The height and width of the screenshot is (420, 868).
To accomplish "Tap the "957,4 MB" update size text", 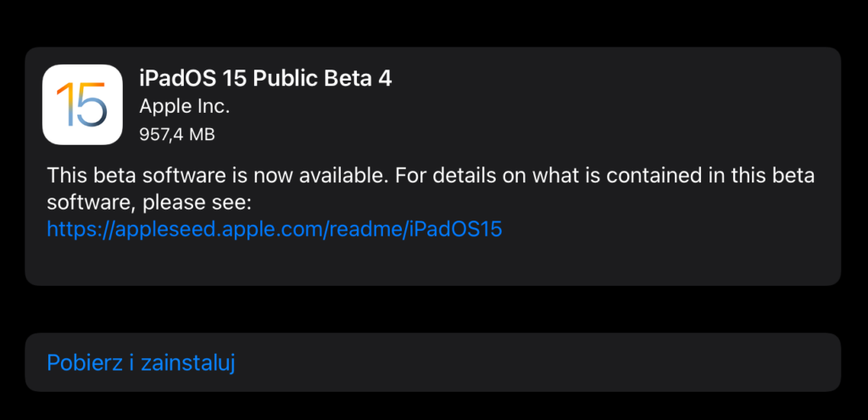I will tap(176, 134).
